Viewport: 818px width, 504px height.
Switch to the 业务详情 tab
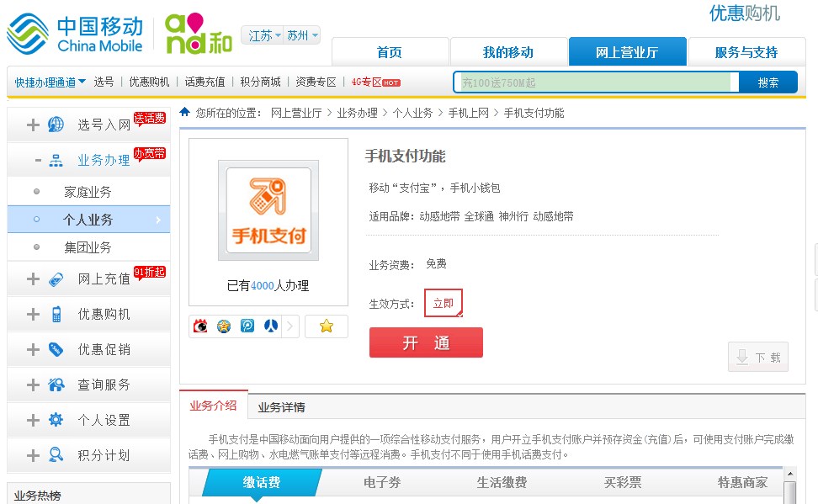[282, 407]
